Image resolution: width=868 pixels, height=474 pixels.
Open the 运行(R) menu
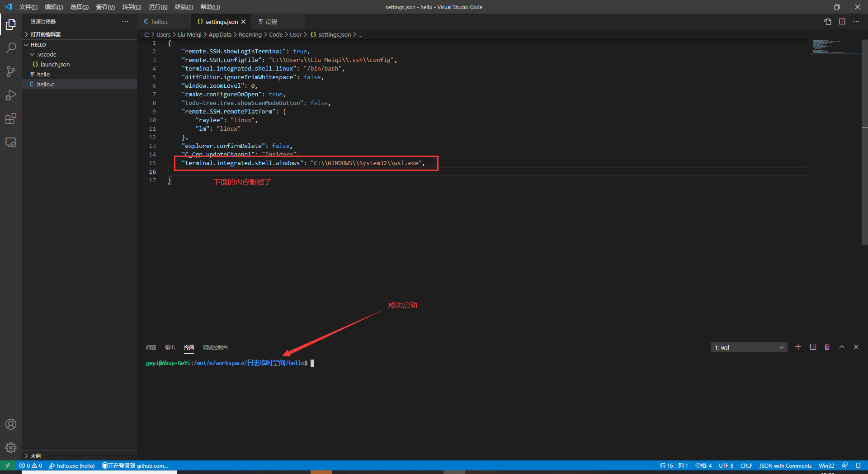(x=157, y=7)
